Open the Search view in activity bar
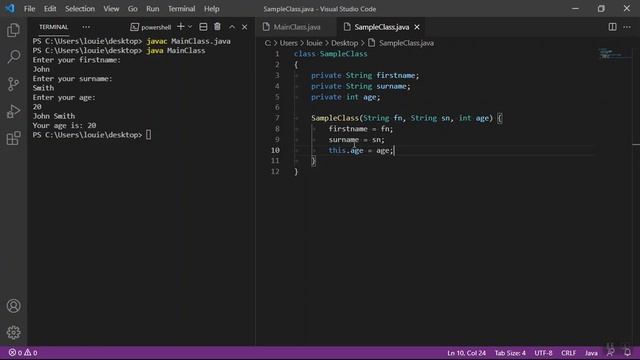This screenshot has width=640, height=360. tap(13, 57)
